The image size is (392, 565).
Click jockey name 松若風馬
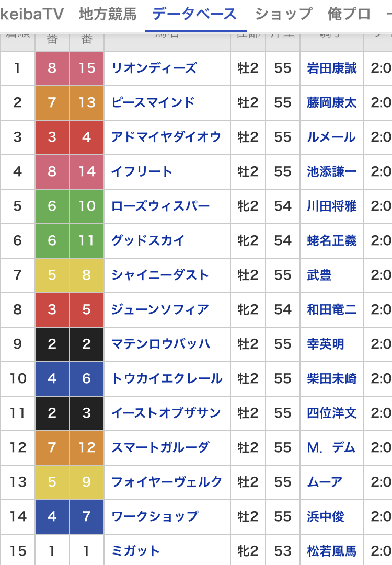coord(332,551)
